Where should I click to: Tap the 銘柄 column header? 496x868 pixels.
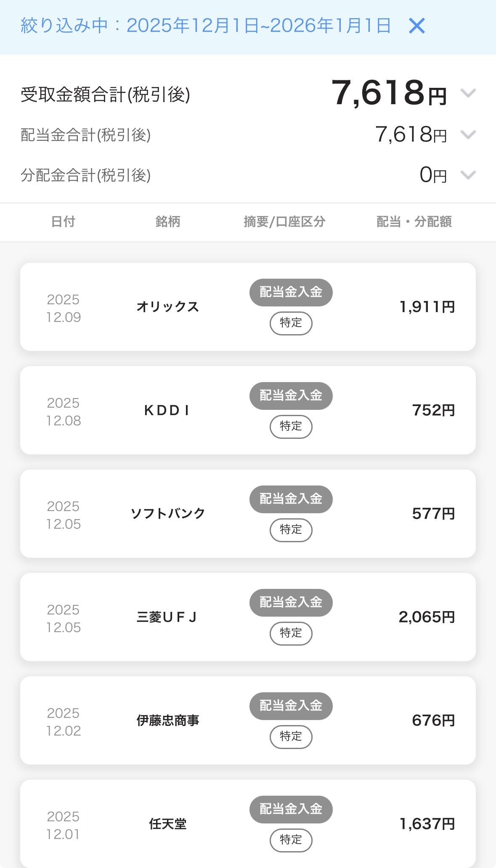pos(167,222)
